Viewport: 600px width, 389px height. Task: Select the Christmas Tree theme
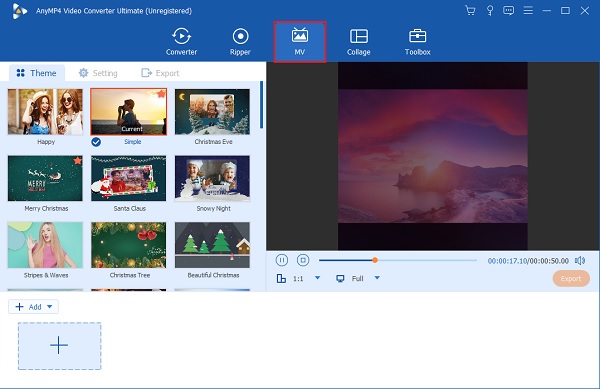[x=129, y=245]
